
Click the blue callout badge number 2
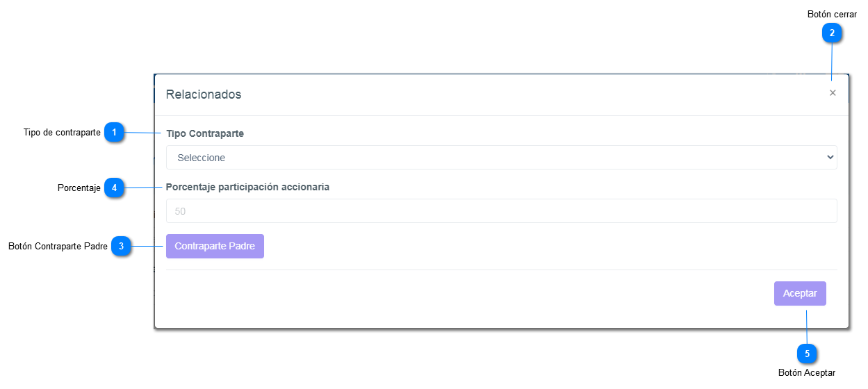coord(832,33)
